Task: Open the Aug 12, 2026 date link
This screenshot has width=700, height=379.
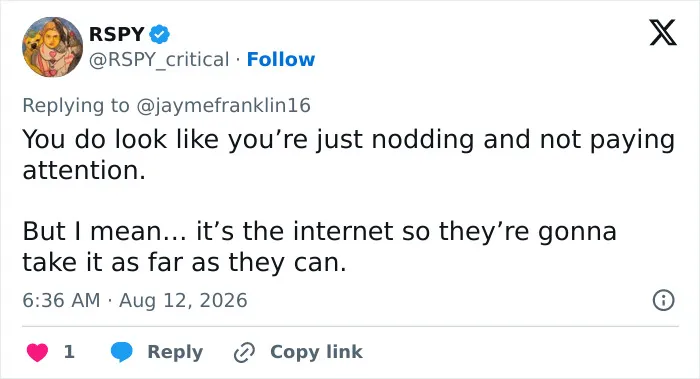Action: point(183,300)
